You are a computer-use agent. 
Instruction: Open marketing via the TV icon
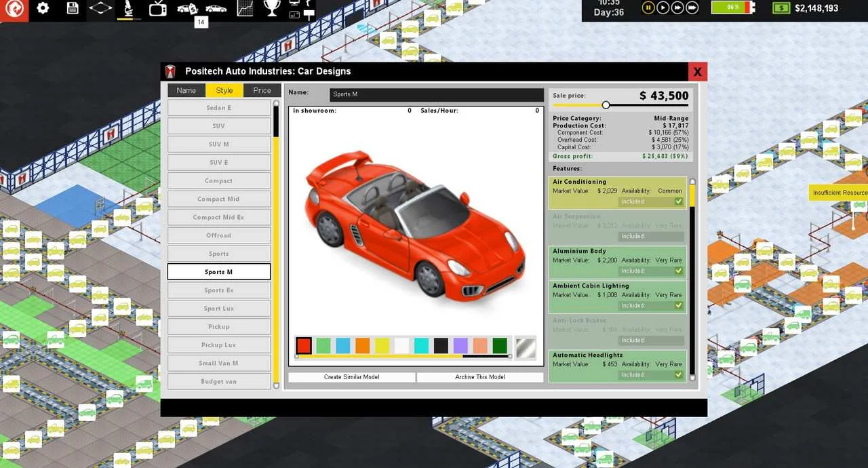tap(157, 9)
